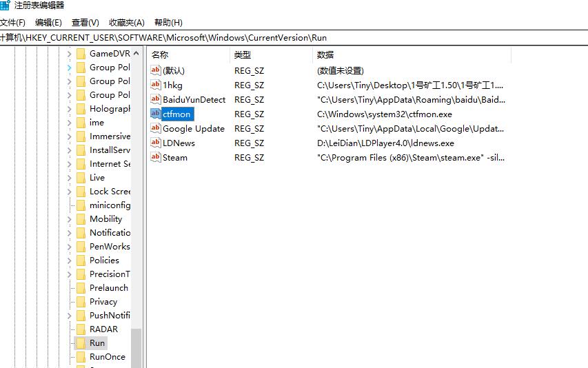Click the Policies folder icon
The height and width of the screenshot is (368, 588).
81,260
